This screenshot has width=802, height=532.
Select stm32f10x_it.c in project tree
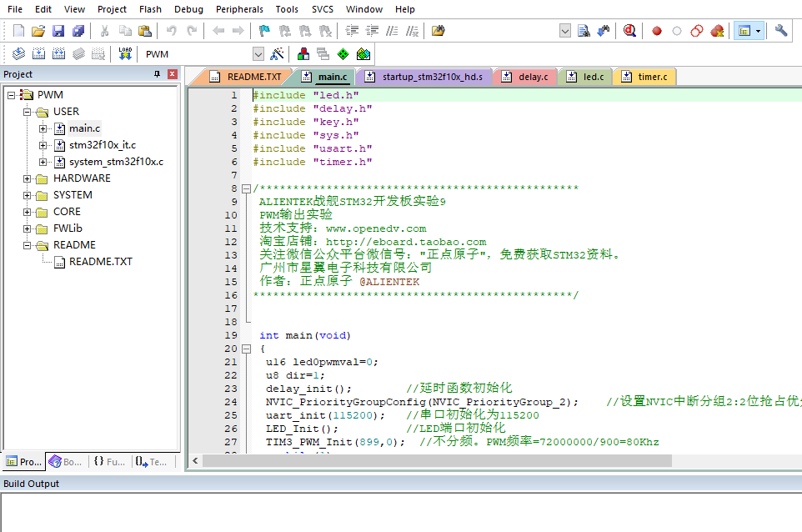pos(103,145)
